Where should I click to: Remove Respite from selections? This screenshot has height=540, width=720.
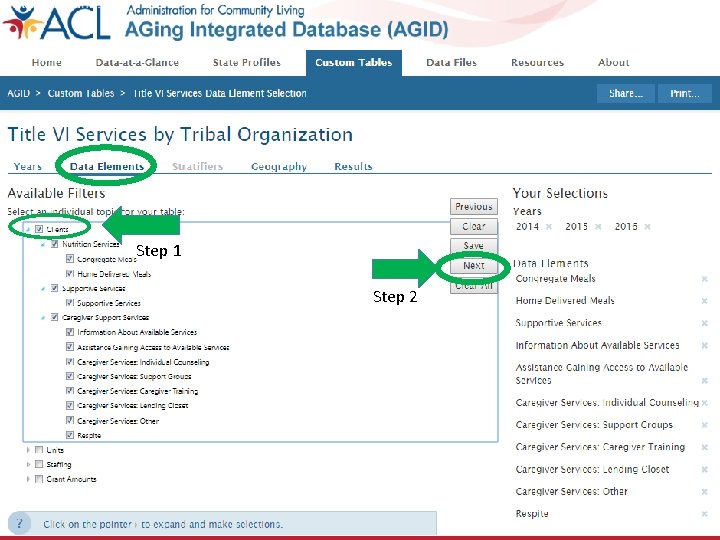click(x=704, y=514)
